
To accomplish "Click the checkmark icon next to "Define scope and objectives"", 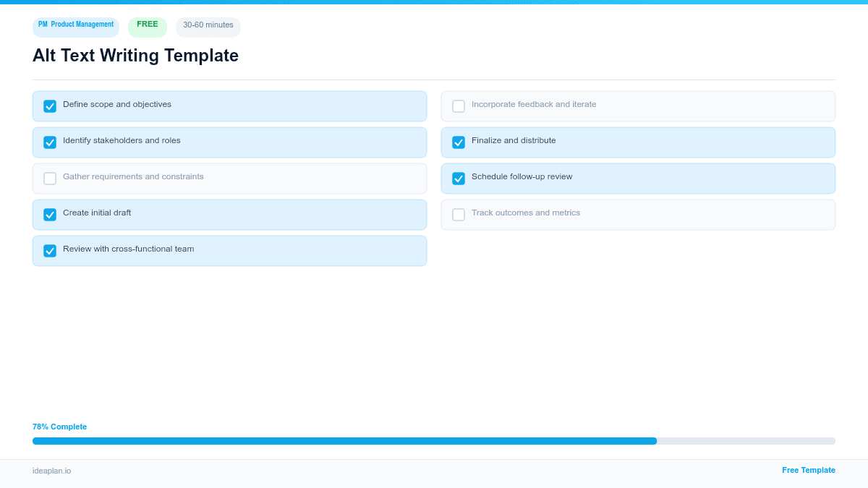I will 50,106.
